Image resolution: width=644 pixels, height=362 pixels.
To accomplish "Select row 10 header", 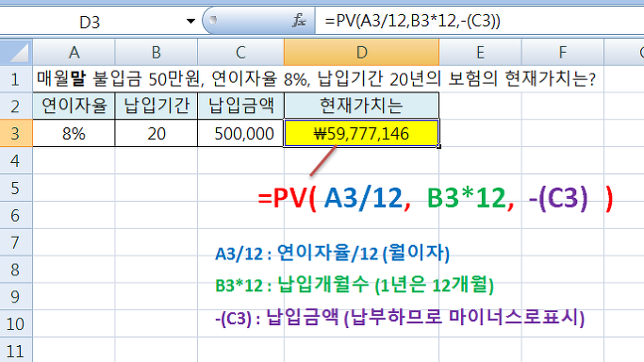I will [16, 323].
